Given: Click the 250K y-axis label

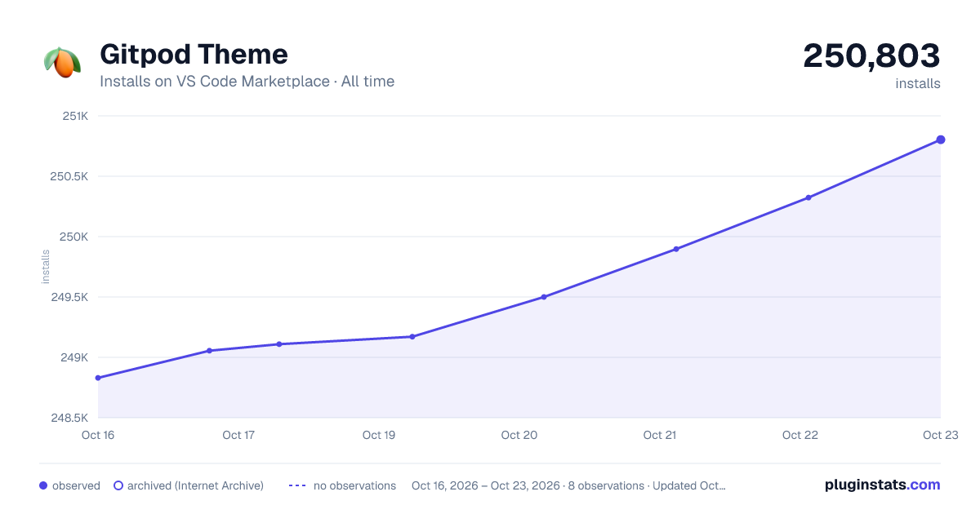Looking at the screenshot, I should 73,237.
